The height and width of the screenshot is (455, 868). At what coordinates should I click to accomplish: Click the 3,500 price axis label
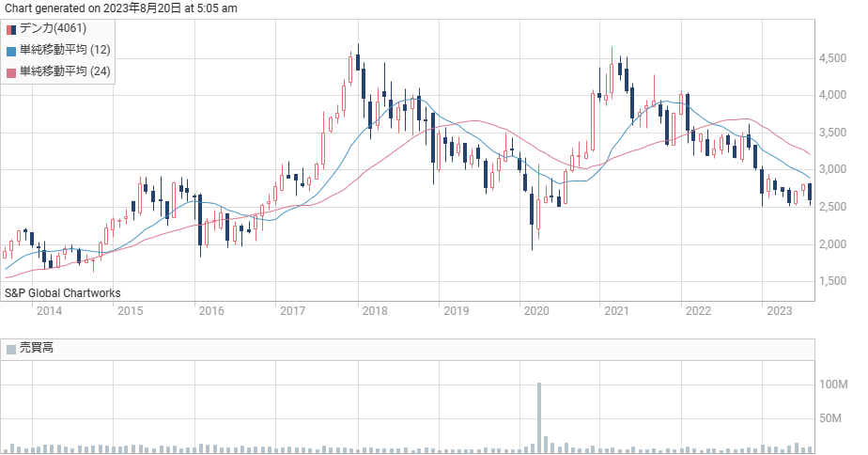(833, 133)
